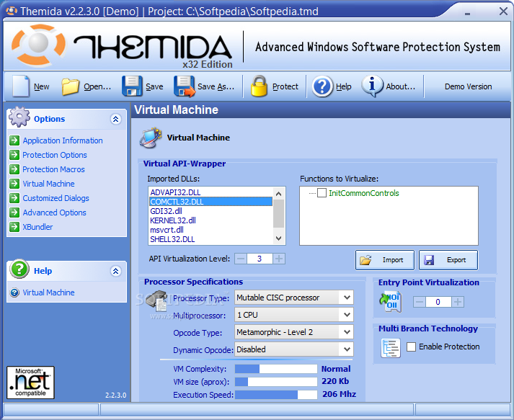Open Virtual Machine help link
This screenshot has width=514, height=420.
(x=48, y=292)
